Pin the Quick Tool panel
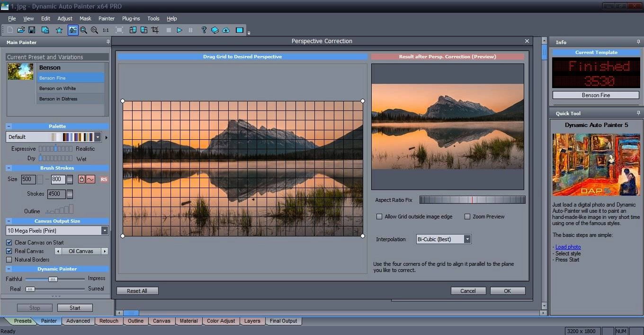The image size is (644, 335). point(638,113)
